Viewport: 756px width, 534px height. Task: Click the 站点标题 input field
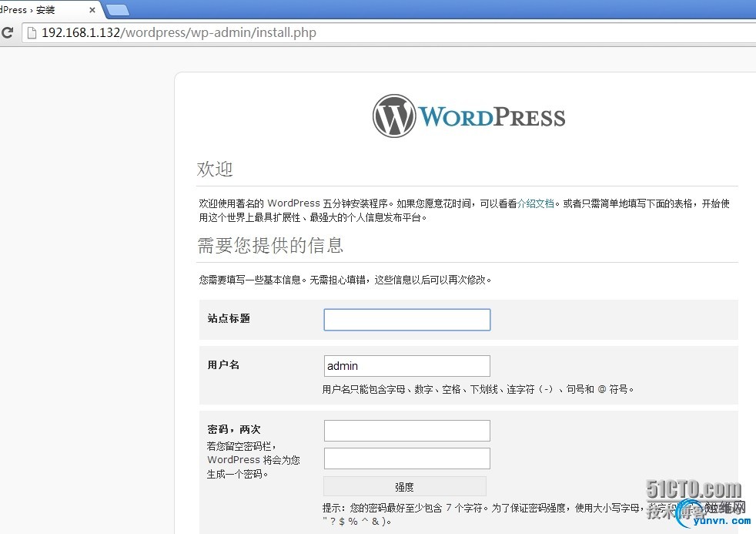407,320
